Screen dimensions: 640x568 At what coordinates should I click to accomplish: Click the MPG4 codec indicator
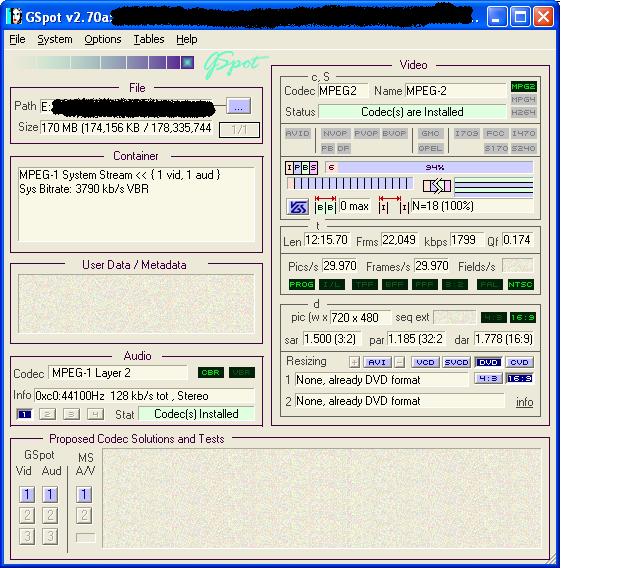point(523,99)
